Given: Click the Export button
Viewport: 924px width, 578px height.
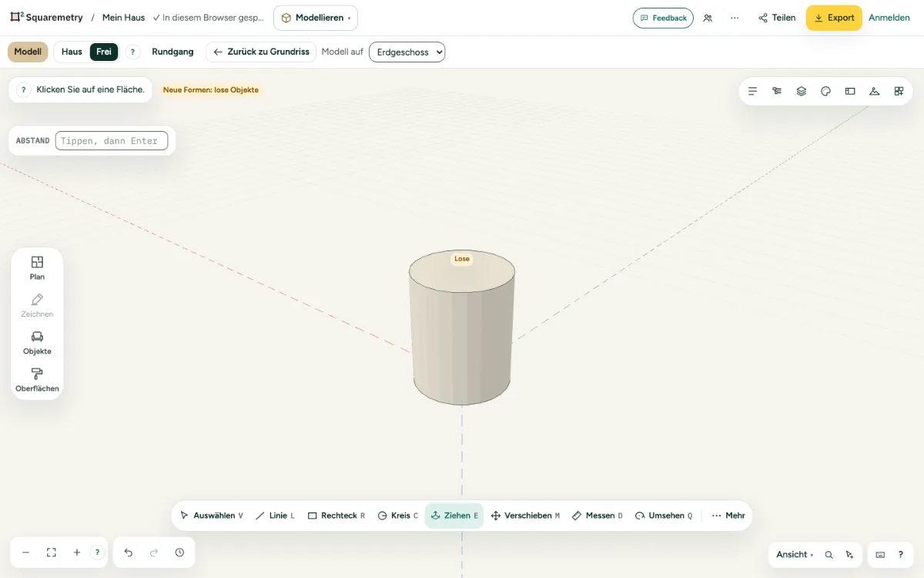Looking at the screenshot, I should (834, 18).
